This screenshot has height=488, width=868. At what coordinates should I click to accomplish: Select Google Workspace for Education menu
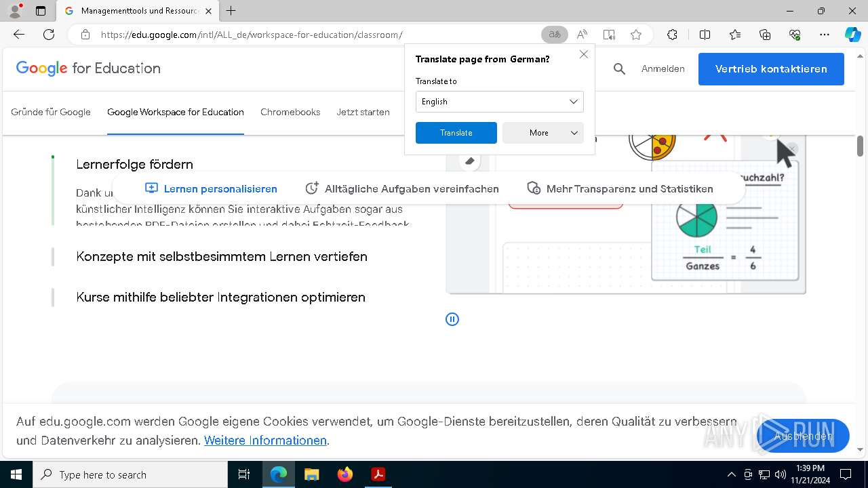coord(176,112)
